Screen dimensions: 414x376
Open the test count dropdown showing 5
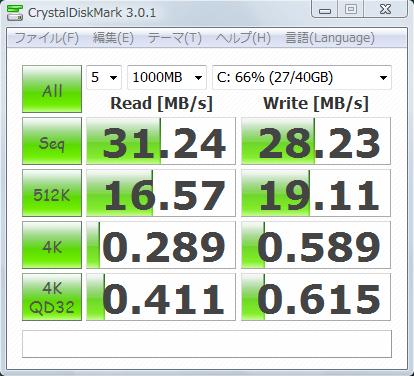[104, 78]
